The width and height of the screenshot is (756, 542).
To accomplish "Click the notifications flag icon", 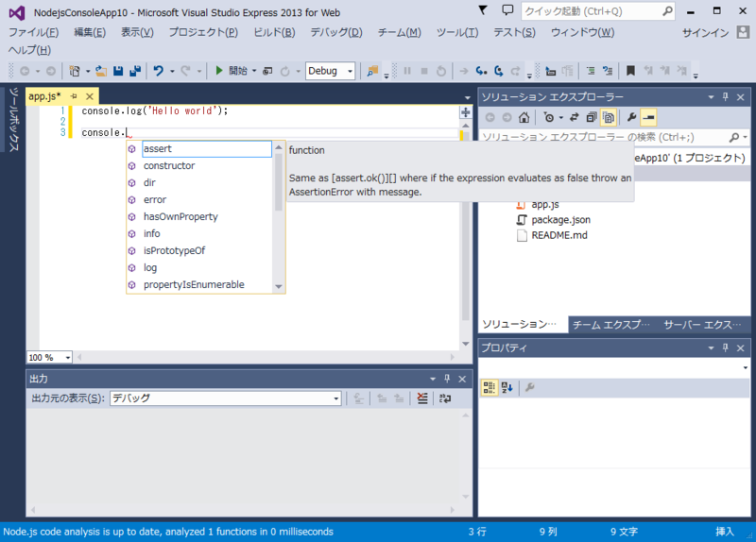I will coord(483,9).
